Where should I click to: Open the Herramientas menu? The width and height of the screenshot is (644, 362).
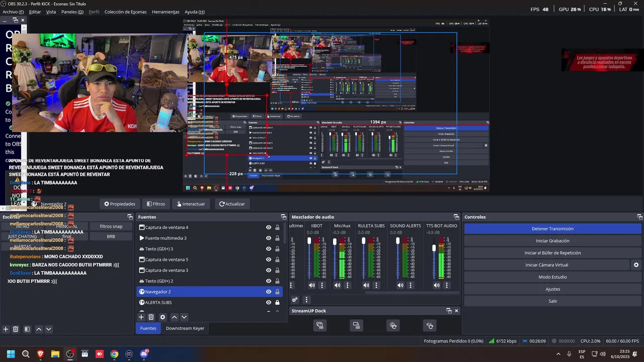pos(166,12)
